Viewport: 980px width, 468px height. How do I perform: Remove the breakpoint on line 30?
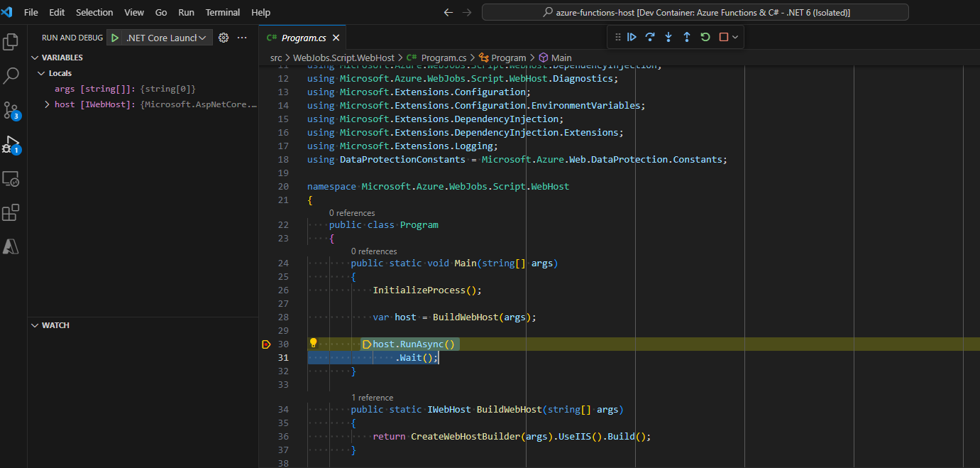tap(266, 344)
